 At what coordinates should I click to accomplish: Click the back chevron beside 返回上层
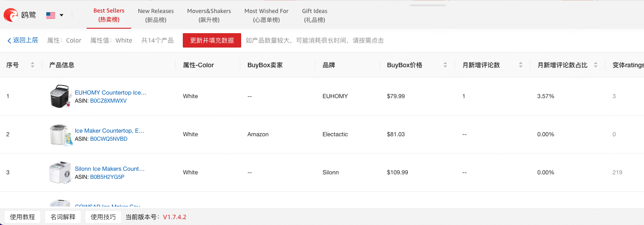(x=9, y=41)
